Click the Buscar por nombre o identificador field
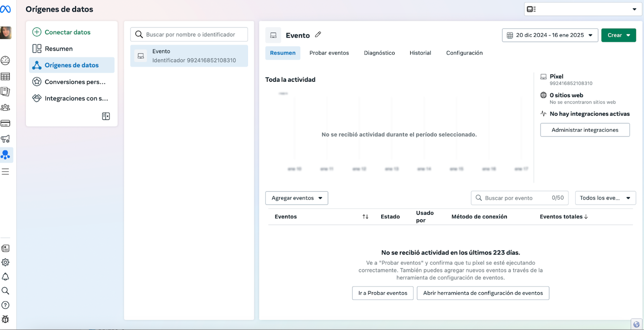The width and height of the screenshot is (644, 330). 189,35
